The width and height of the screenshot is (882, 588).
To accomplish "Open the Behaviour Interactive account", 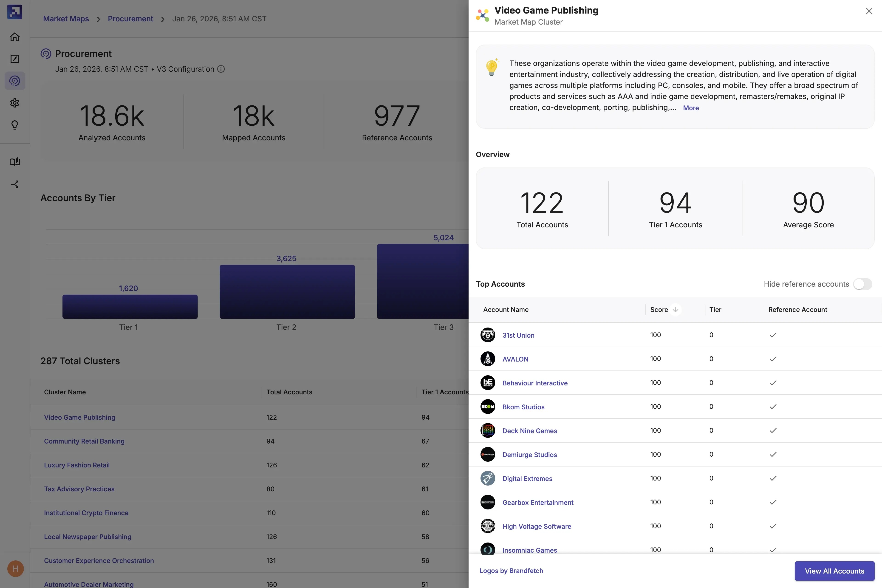I will [x=535, y=383].
